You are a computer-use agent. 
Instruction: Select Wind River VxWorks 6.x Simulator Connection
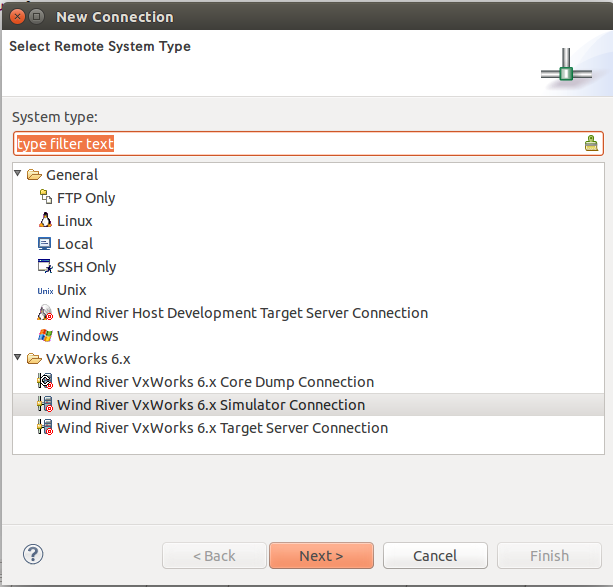point(211,405)
